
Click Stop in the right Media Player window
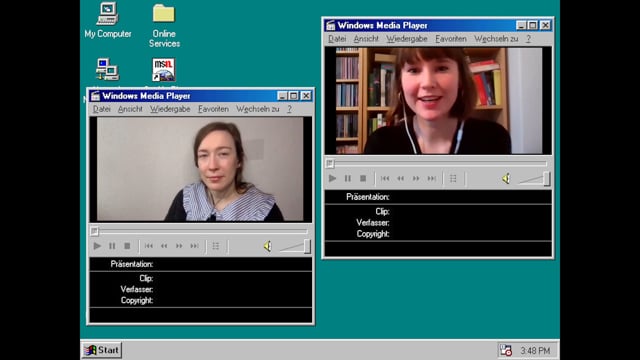[363, 178]
